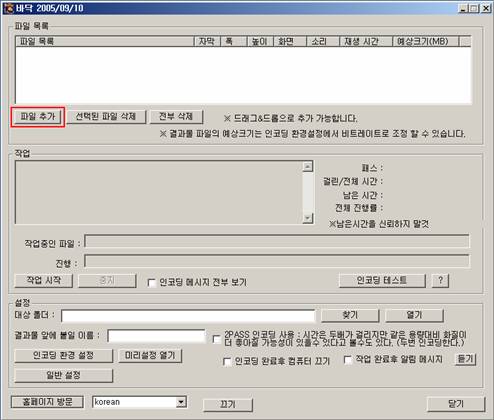Click the 자막 column header
Screen dimensions: 494x420
(207, 41)
